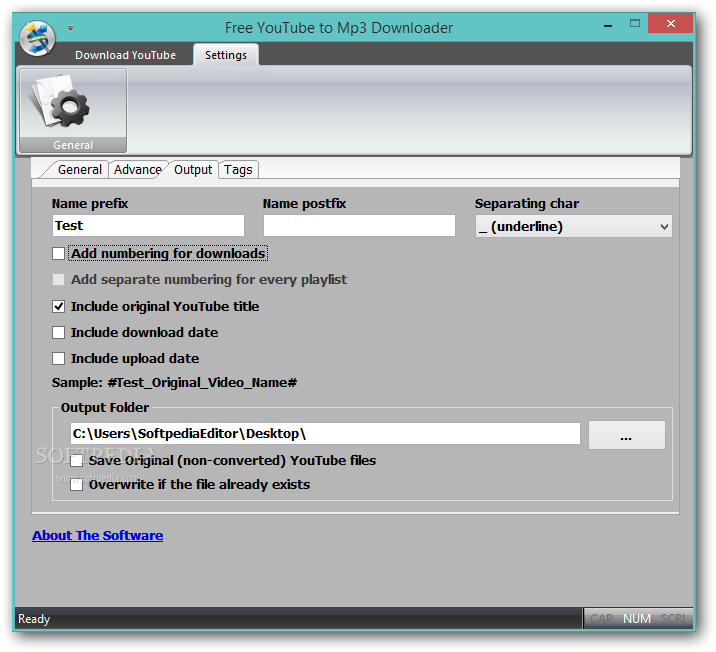This screenshot has width=716, height=652.
Task: Click the Name prefix input field
Action: coord(148,226)
